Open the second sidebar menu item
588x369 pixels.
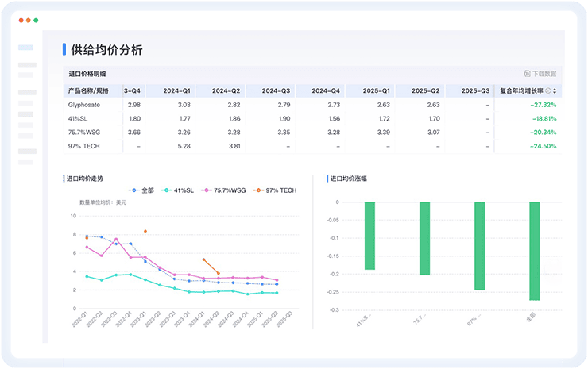(x=27, y=65)
